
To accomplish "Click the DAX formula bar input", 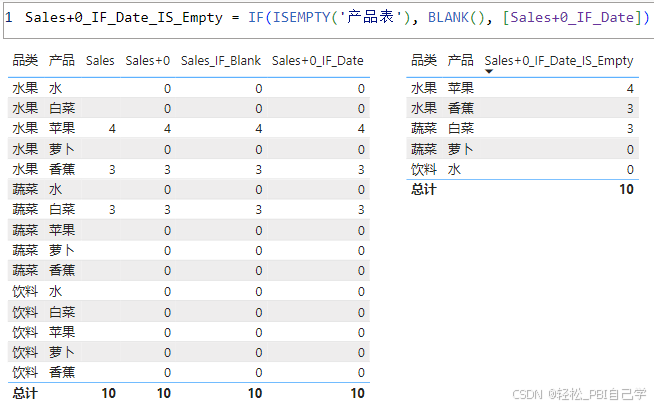I will click(329, 18).
